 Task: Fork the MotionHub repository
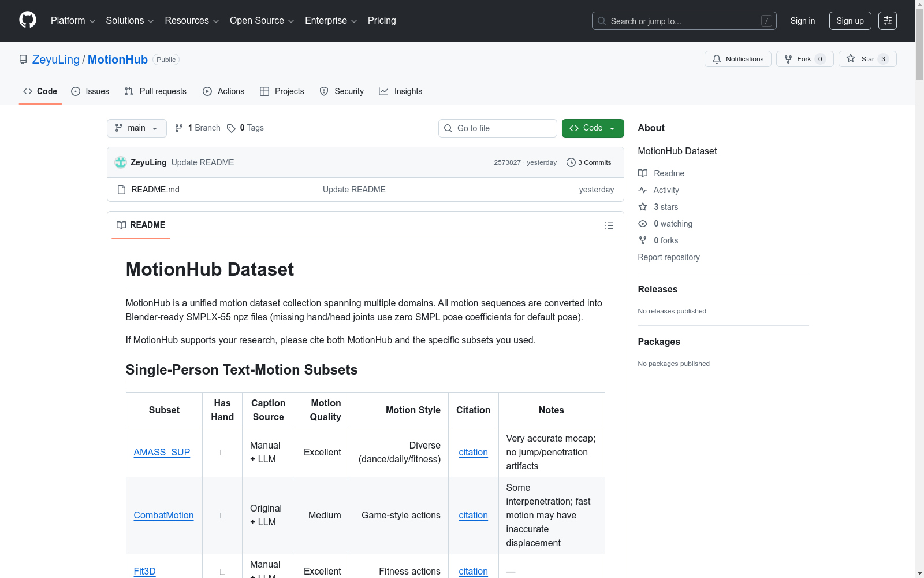point(805,59)
